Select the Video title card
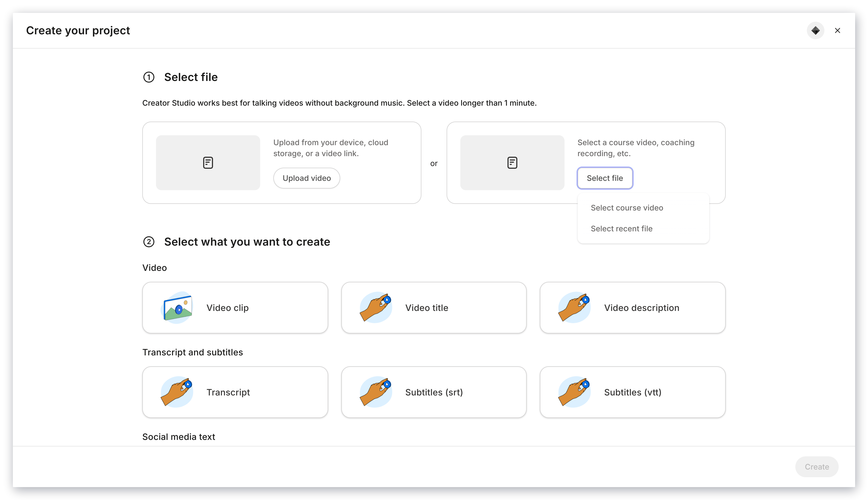Screen dimensions: 868x500 click(434, 307)
